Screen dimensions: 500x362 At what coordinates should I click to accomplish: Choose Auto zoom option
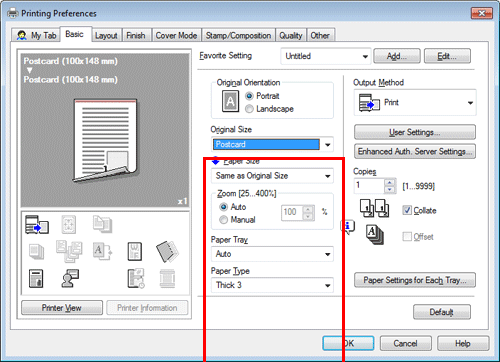223,207
